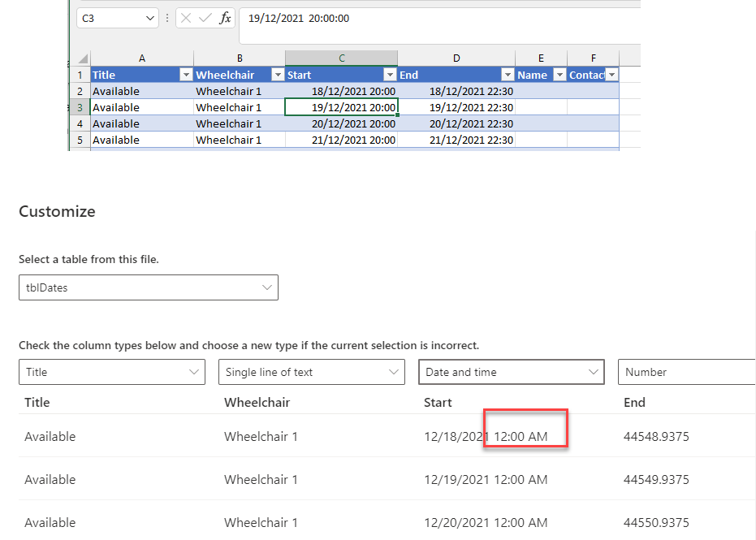Image resolution: width=756 pixels, height=540 pixels.
Task: Click preview value 12/20/2021 12:00 AM
Action: click(486, 522)
